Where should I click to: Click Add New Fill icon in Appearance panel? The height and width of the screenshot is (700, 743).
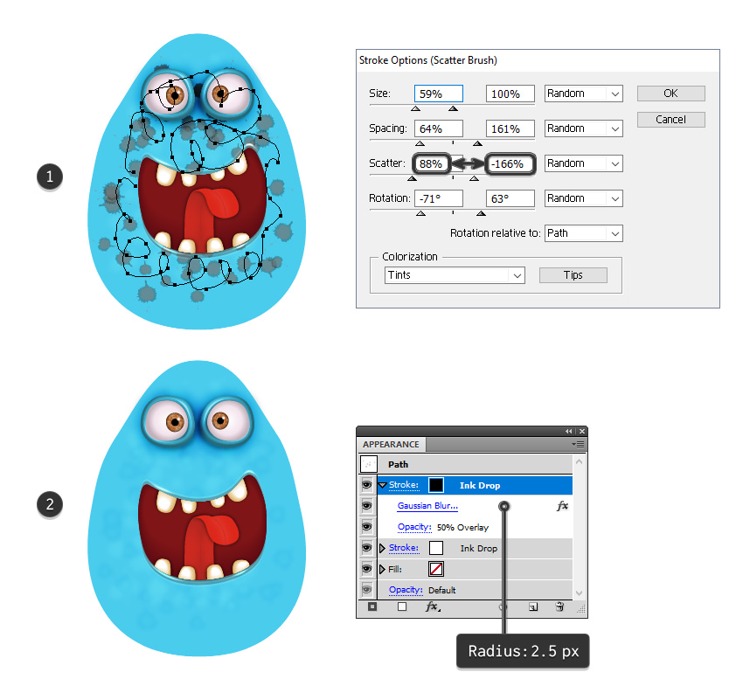tap(402, 606)
